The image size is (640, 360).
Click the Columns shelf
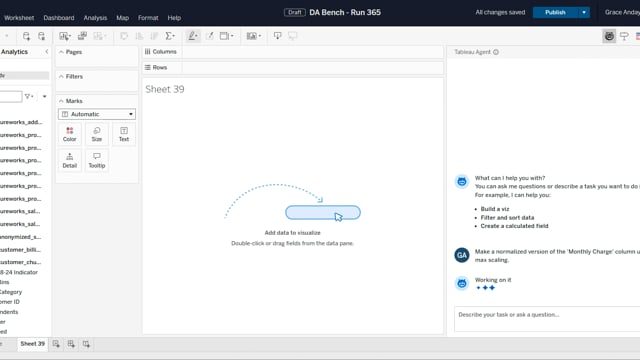(x=292, y=52)
